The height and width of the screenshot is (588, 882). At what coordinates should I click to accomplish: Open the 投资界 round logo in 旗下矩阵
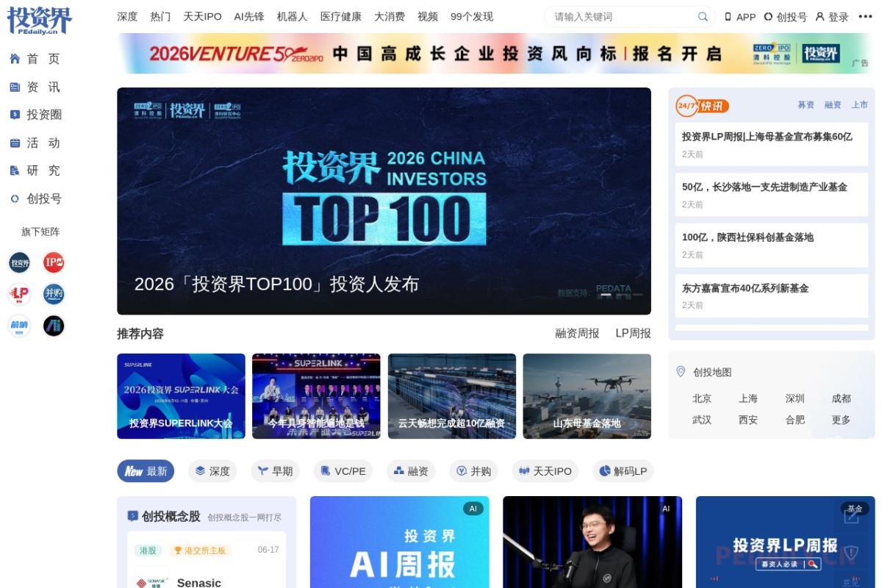[x=19, y=262]
